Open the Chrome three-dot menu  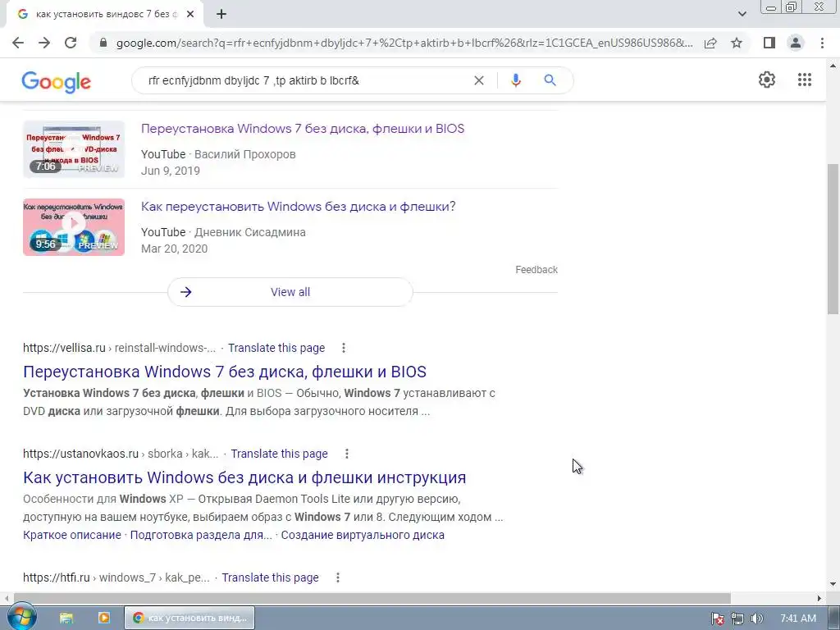[822, 43]
